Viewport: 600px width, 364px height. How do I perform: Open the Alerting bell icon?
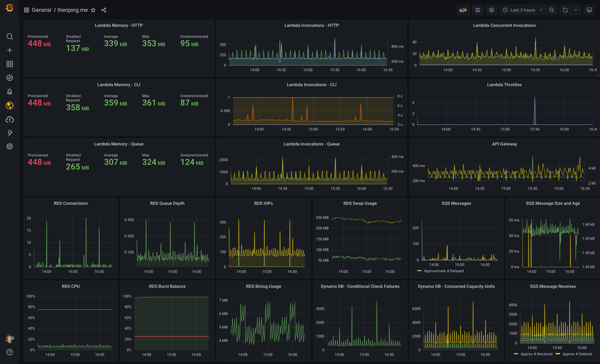pos(10,91)
